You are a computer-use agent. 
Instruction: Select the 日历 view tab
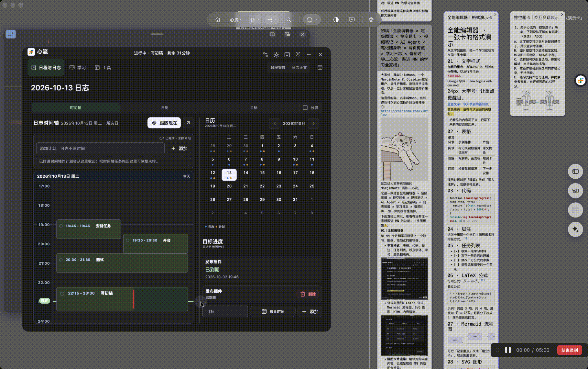[x=165, y=107]
